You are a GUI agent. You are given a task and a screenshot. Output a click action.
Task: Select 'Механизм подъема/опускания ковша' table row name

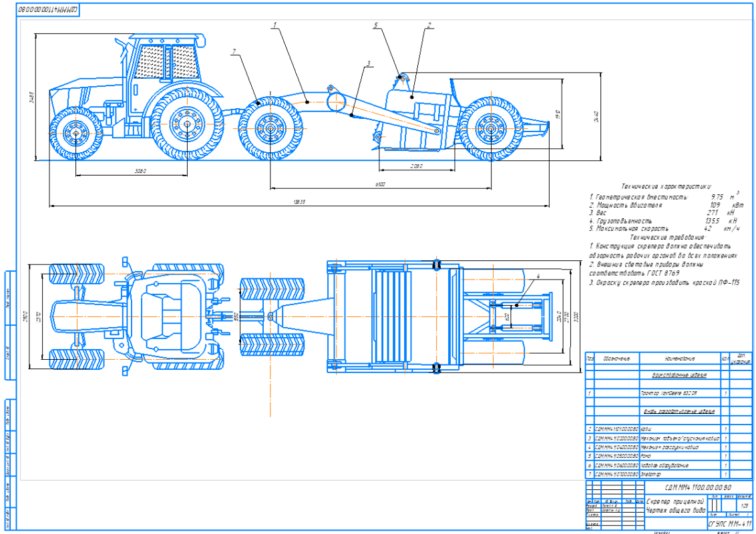coord(680,439)
